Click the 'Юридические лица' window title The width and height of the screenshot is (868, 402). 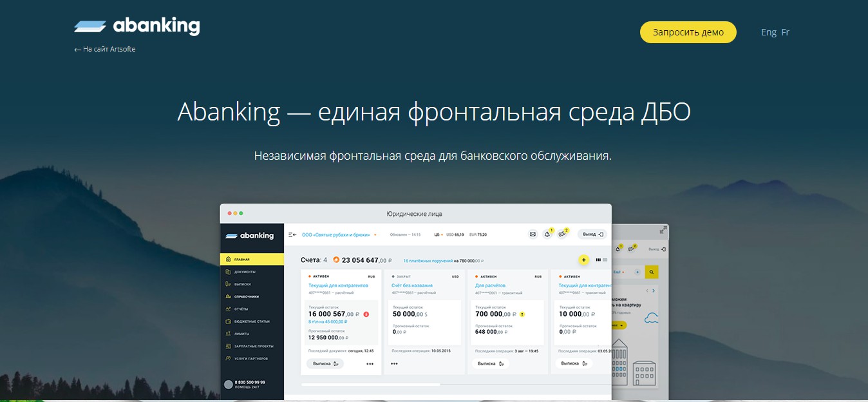coord(414,214)
